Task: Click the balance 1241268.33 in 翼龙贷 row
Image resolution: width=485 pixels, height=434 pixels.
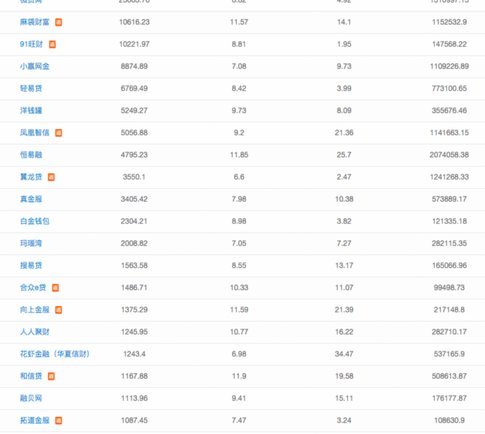Action: tap(449, 177)
